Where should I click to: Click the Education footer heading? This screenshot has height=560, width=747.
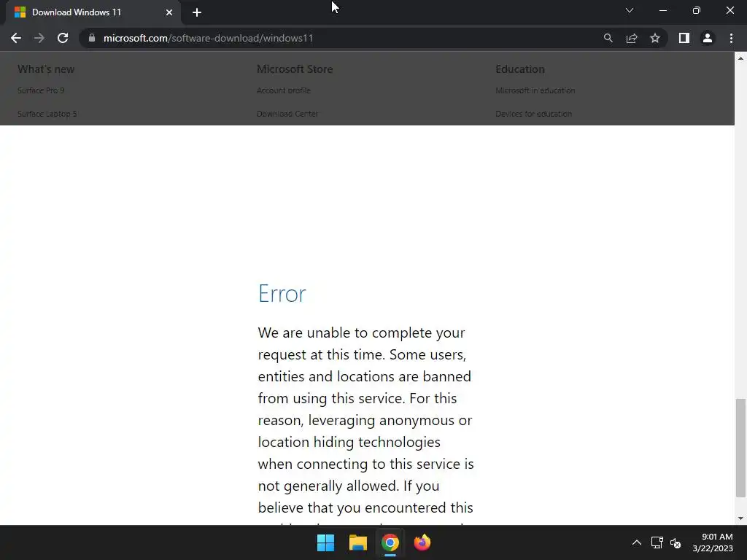519,69
